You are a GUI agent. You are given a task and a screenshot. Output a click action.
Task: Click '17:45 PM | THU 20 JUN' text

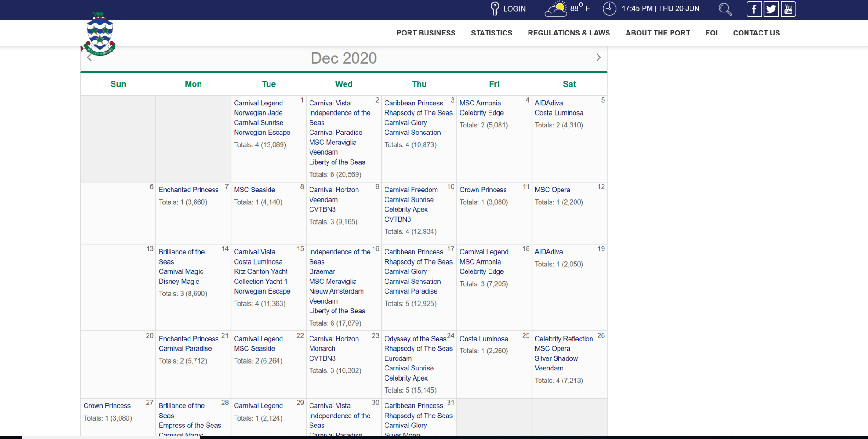click(661, 9)
